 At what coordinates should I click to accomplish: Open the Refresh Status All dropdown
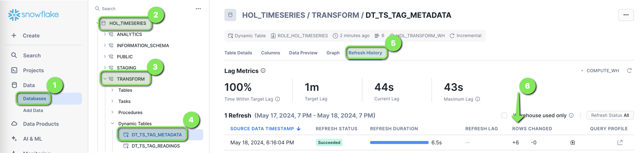coord(610,115)
